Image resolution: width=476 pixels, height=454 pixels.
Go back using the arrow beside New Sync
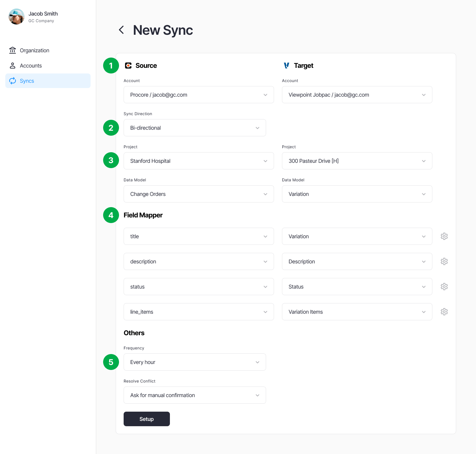[x=121, y=30]
